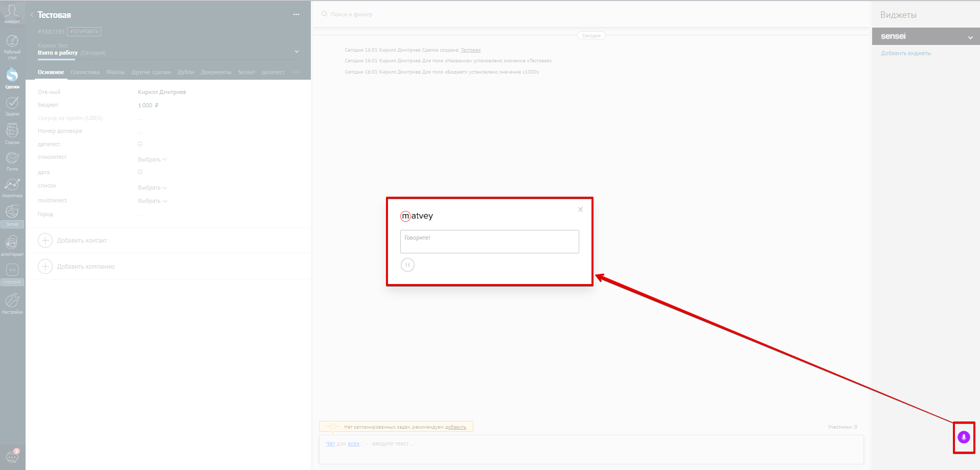The image size is (980, 470).
Task: Expand the Взято в работу stage selector
Action: [x=297, y=52]
